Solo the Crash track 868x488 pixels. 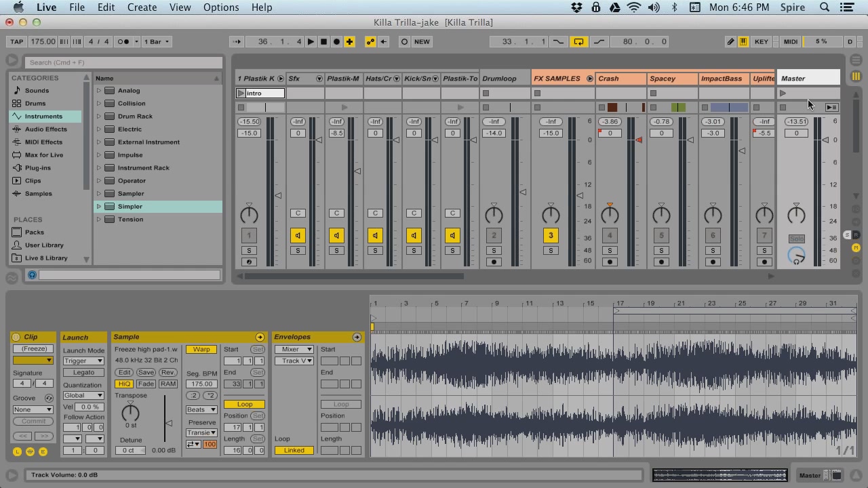coord(610,251)
